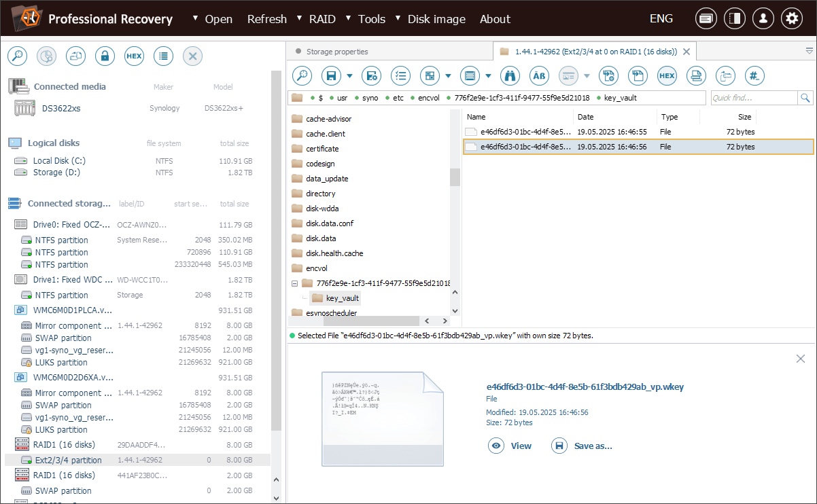Click the log messages icon in title bar
The width and height of the screenshot is (817, 504).
[x=706, y=19]
